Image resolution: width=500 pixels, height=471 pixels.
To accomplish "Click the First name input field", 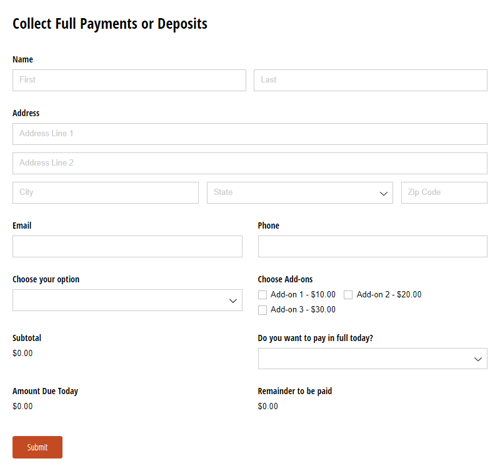I will click(129, 80).
